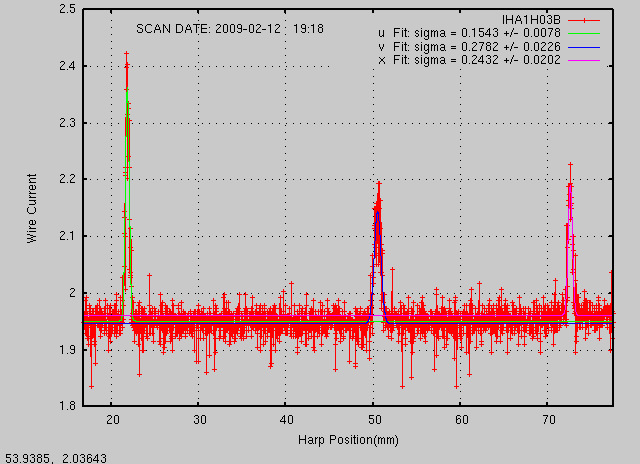Viewport: 640px width, 464px height.
Task: Click the x-axis tick label 20
Action: tap(112, 420)
